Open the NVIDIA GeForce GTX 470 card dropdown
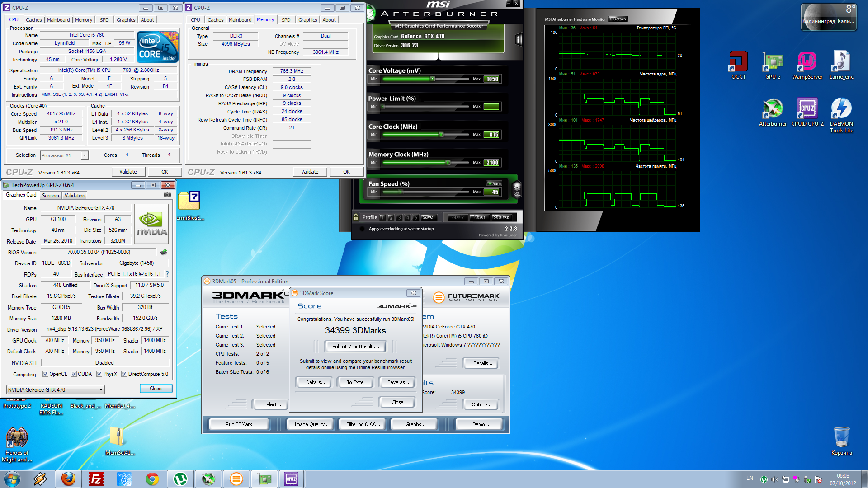The image size is (868, 488). click(x=56, y=389)
